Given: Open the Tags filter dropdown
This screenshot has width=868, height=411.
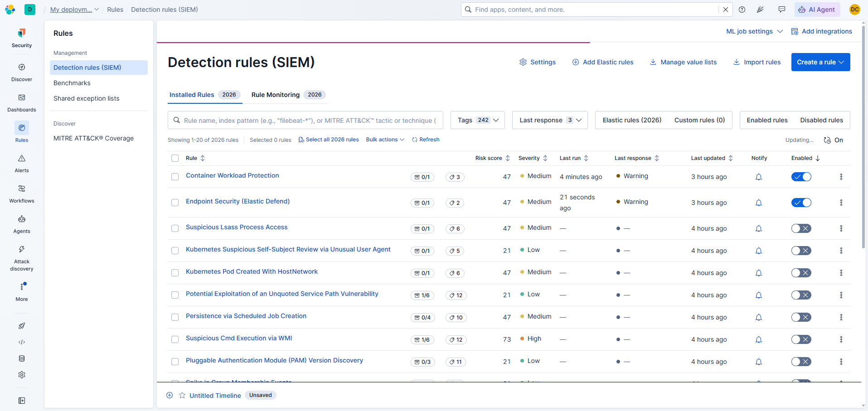Looking at the screenshot, I should point(478,120).
